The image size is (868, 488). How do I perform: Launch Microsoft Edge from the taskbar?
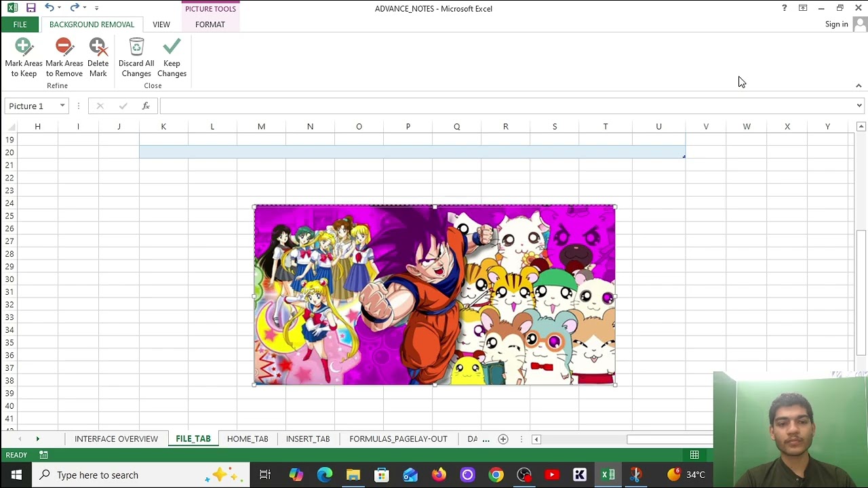coord(324,474)
